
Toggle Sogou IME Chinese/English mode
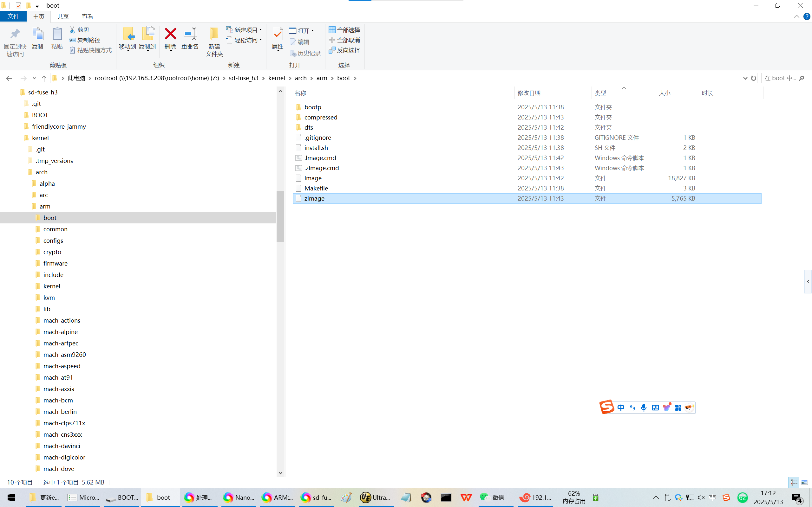[621, 408]
